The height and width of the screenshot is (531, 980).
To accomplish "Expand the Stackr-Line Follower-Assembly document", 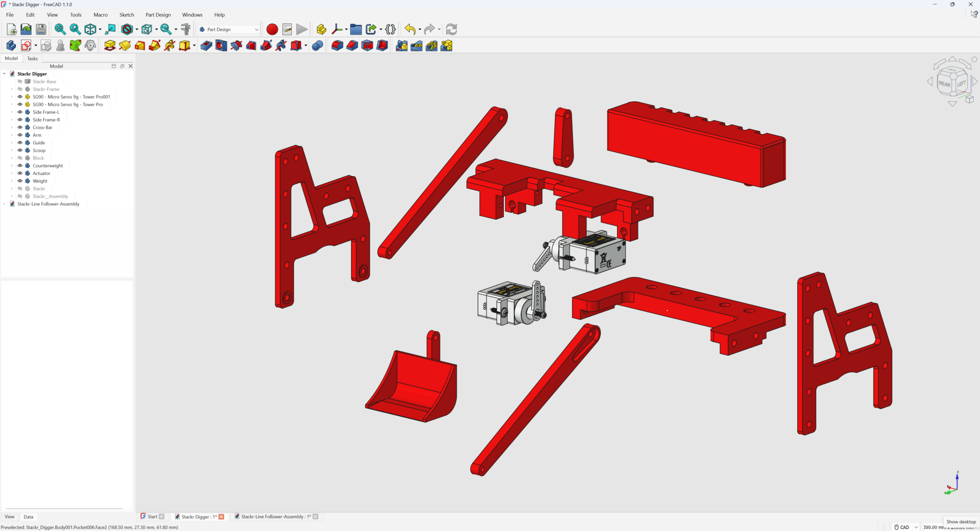I will 5,204.
